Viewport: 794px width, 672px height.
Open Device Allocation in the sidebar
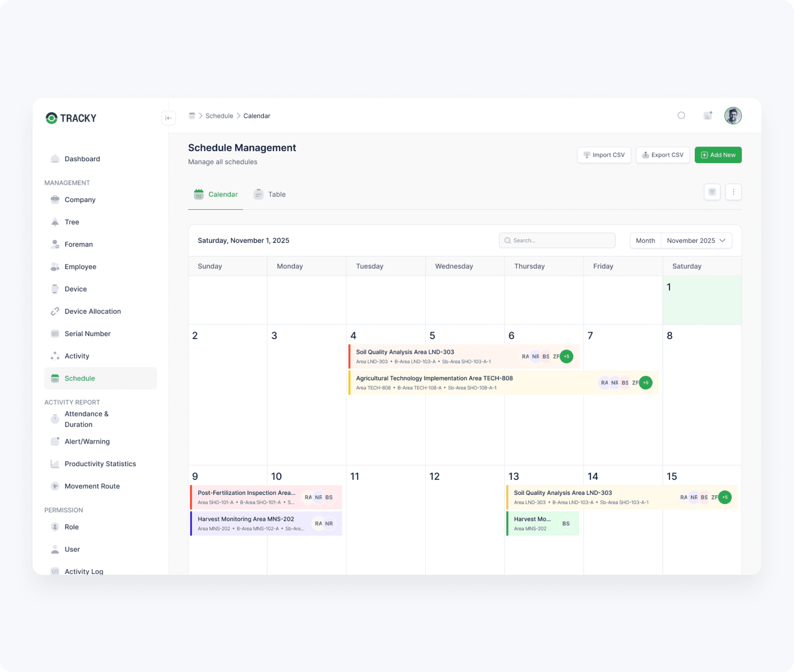(x=92, y=312)
